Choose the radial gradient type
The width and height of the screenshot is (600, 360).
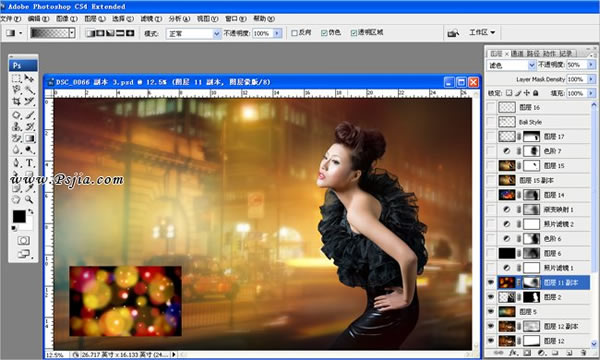pyautogui.click(x=100, y=33)
